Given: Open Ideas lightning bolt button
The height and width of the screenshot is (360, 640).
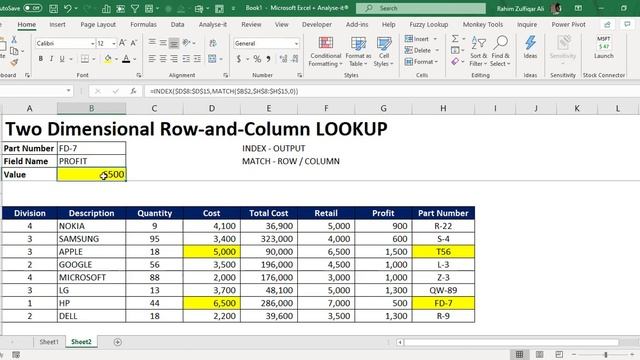Looking at the screenshot, I should click(530, 47).
